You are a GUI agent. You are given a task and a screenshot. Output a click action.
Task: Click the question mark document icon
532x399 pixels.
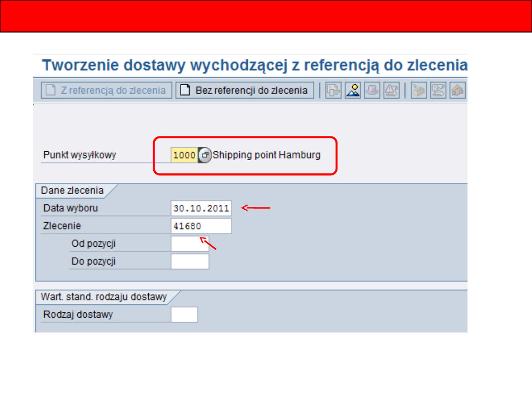point(438,91)
